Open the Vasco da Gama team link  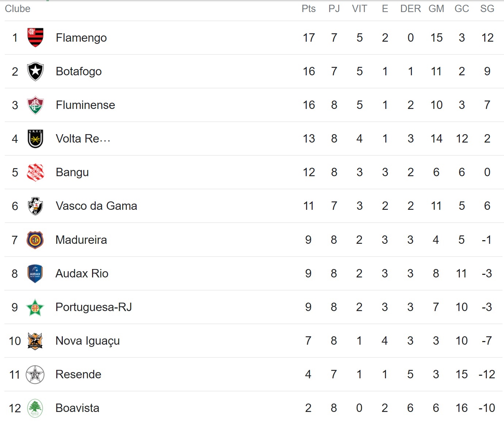pos(96,206)
